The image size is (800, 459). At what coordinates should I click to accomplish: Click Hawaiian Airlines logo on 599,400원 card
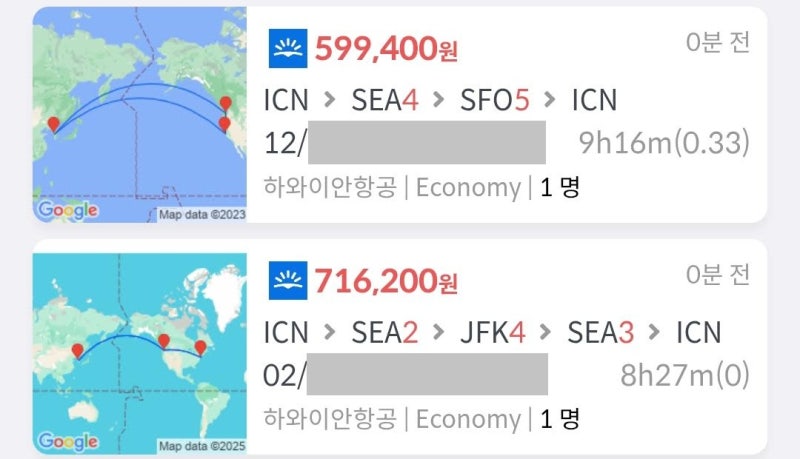point(288,48)
